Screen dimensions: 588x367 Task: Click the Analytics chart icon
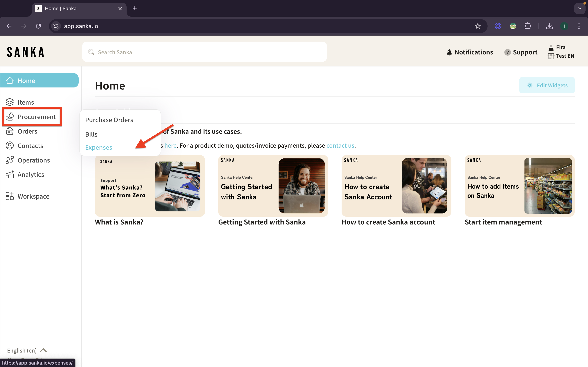(10, 175)
